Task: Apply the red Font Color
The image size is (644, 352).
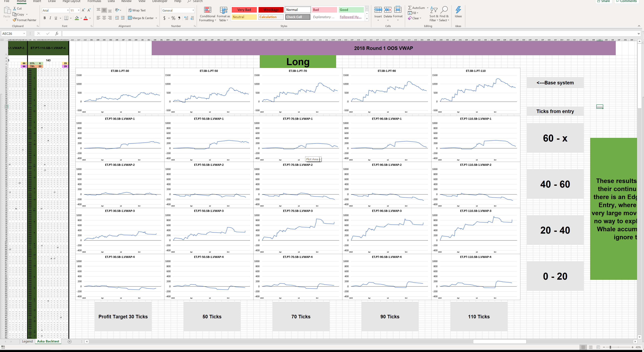Action: [86, 18]
